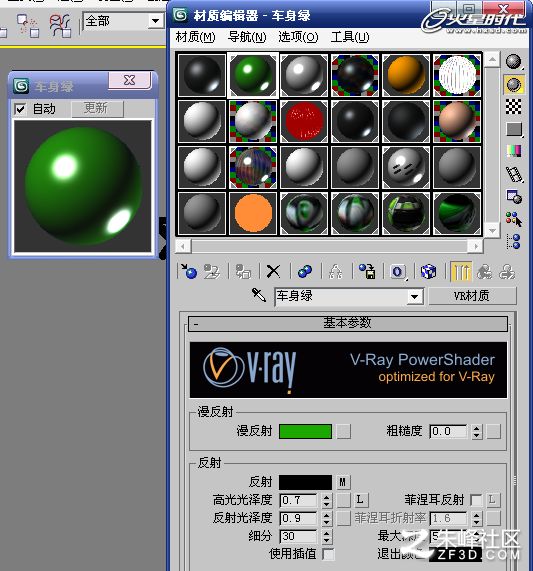Enable the 菲涅耳反射 Fresnel checkbox

tap(475, 500)
